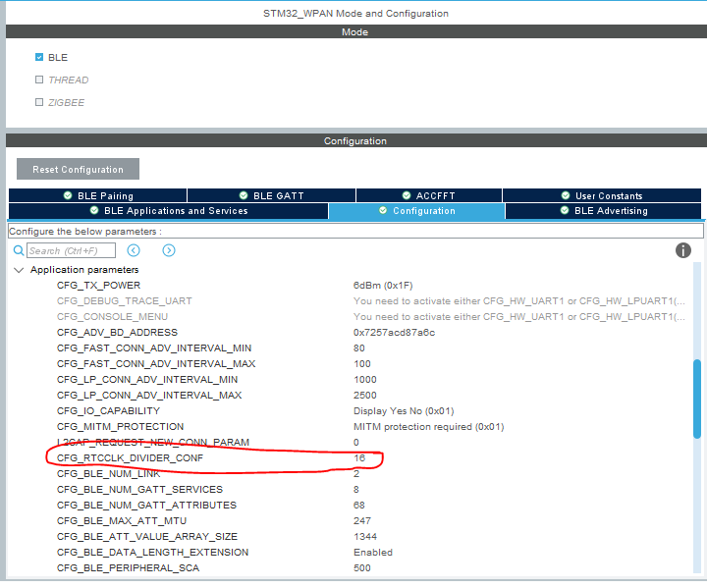Toggle the THREAD checkbox
707x588 pixels.
(x=39, y=80)
